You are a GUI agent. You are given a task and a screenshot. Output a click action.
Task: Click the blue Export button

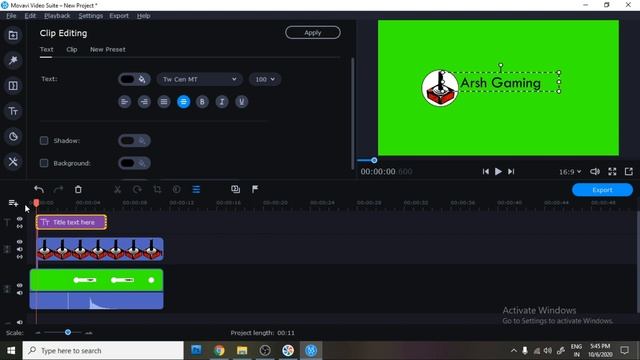602,190
